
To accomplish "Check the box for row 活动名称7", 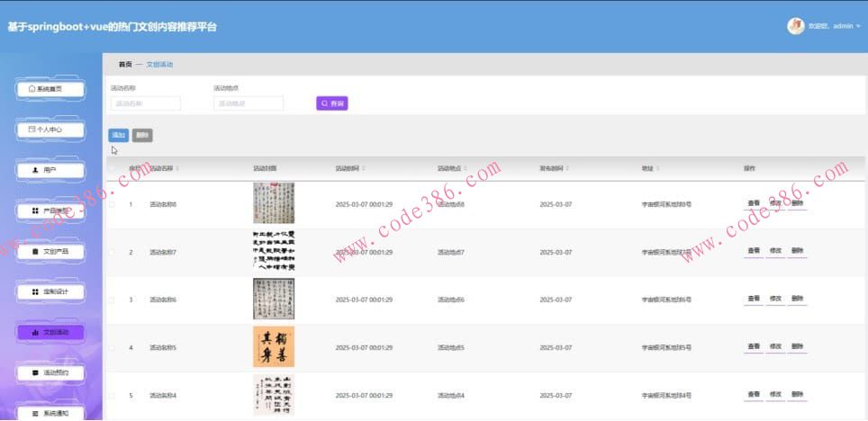I will pyautogui.click(x=112, y=252).
